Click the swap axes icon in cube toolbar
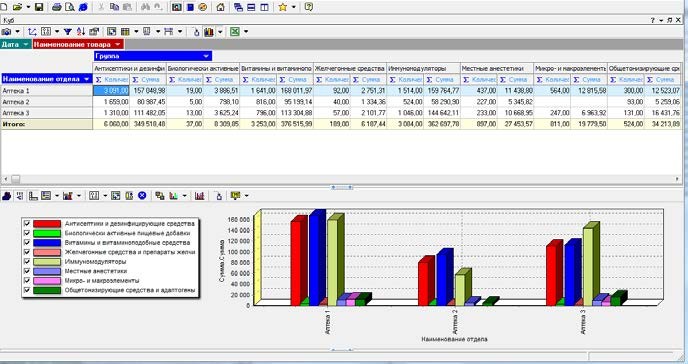Screen dimensions: 688x364 32,32
